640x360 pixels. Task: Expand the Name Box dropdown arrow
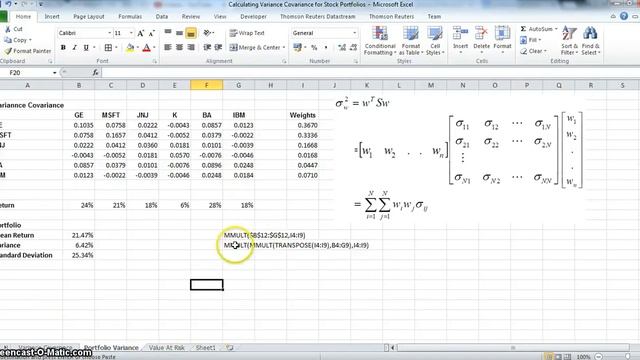55,73
